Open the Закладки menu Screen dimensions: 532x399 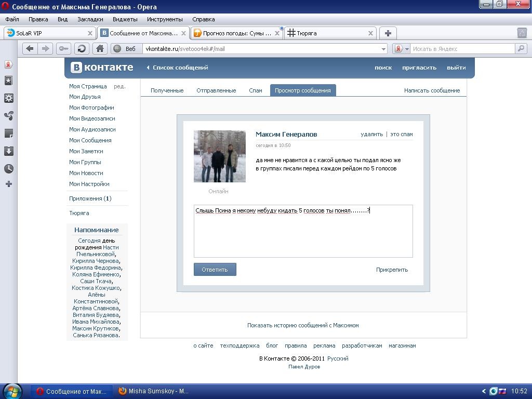90,19
